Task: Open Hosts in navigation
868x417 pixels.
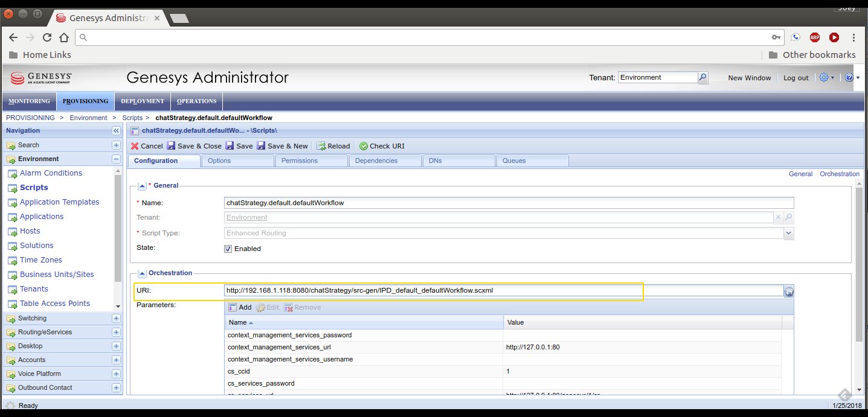Action: click(30, 231)
